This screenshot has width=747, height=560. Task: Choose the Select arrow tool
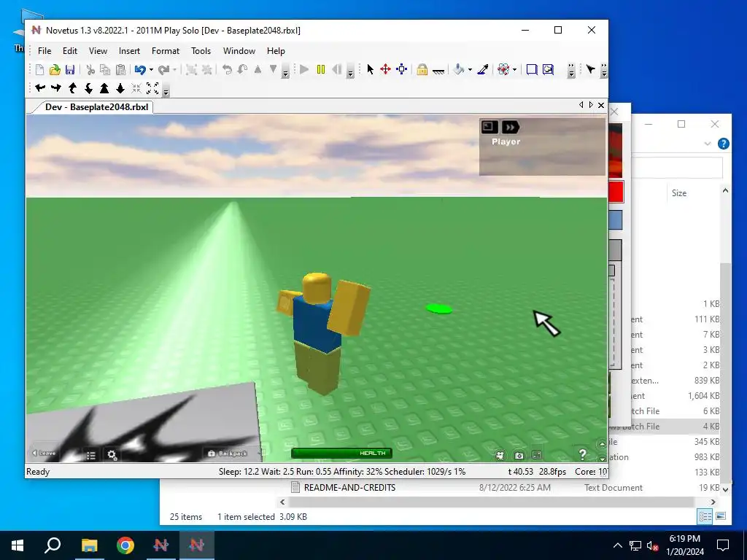(x=370, y=69)
